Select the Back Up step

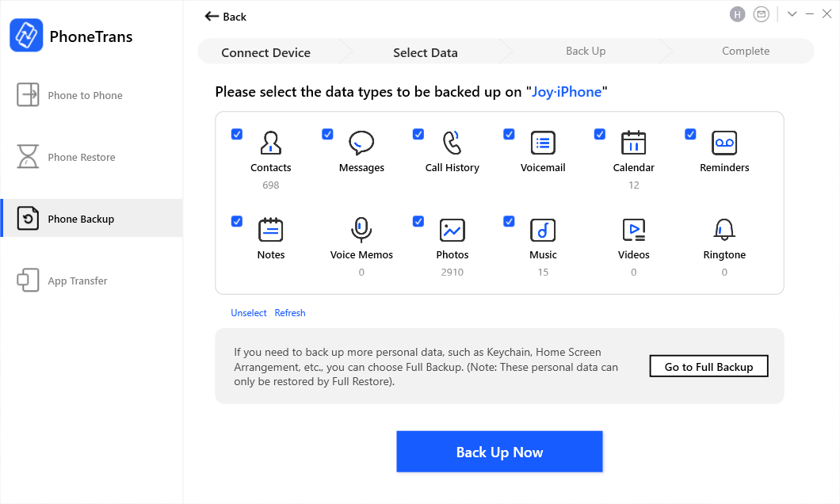click(586, 51)
